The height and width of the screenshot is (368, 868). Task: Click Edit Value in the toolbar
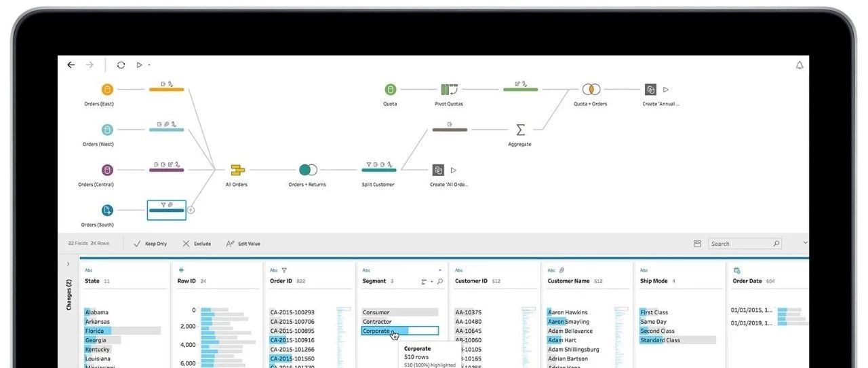(x=243, y=244)
